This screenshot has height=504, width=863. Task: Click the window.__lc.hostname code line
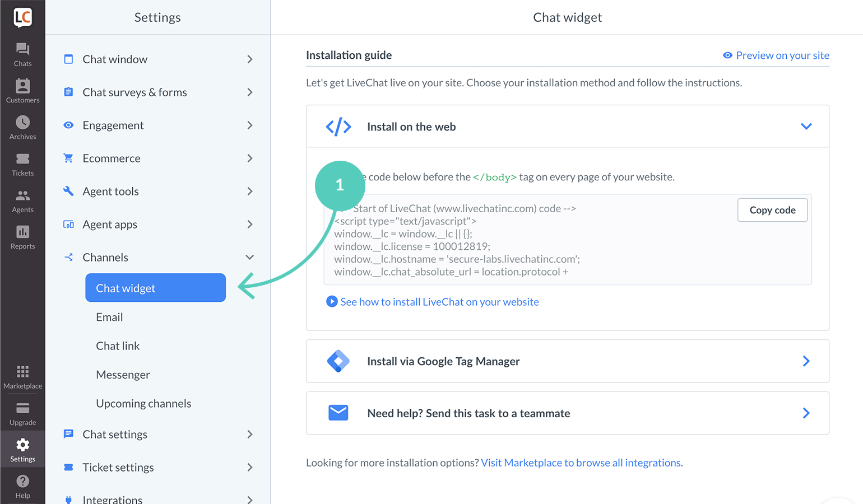click(457, 259)
